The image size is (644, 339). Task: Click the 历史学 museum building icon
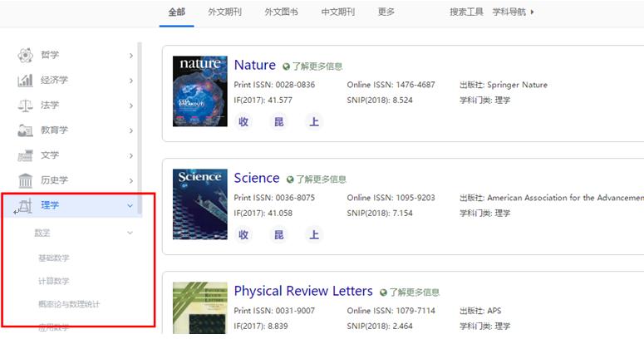click(x=26, y=180)
